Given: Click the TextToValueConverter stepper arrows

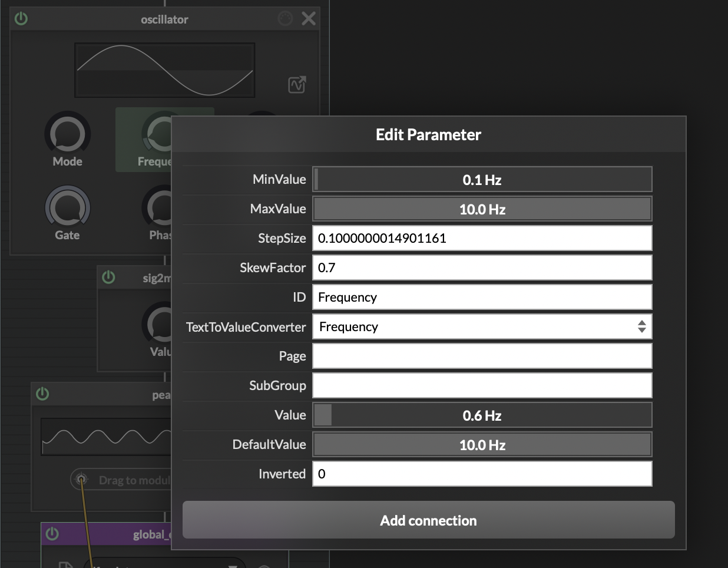Looking at the screenshot, I should pyautogui.click(x=641, y=326).
